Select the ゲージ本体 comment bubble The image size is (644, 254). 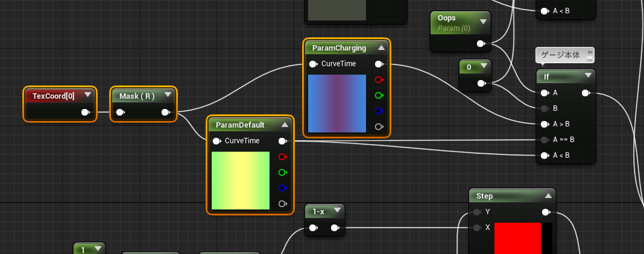(565, 55)
